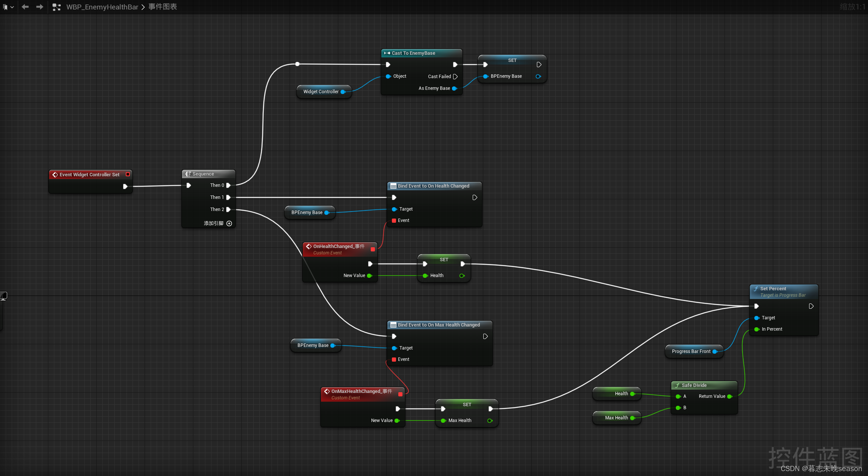This screenshot has height=476, width=868.
Task: Click OnHealthChanged event red delegate pin
Action: point(373,249)
